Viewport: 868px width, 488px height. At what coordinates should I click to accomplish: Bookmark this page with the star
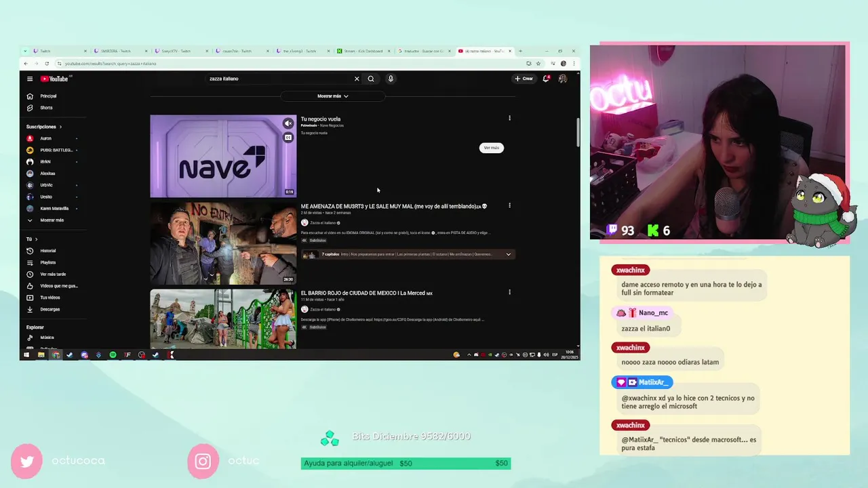coord(538,64)
